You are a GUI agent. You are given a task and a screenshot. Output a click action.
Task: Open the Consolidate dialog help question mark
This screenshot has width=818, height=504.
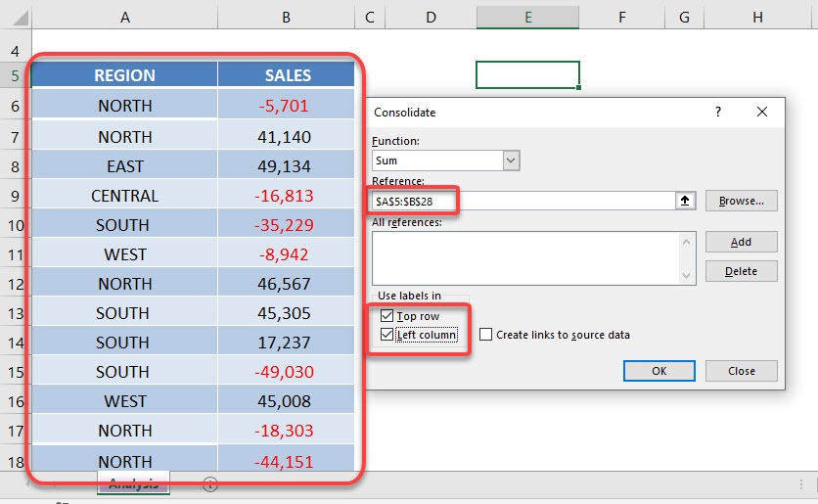click(x=718, y=112)
